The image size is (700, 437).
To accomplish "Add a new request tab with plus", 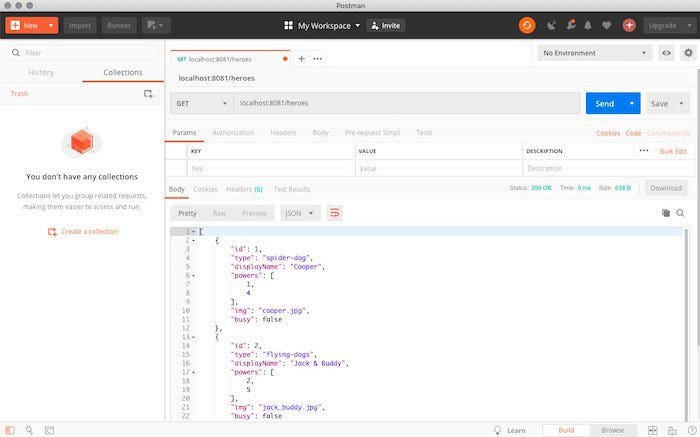I will (302, 58).
